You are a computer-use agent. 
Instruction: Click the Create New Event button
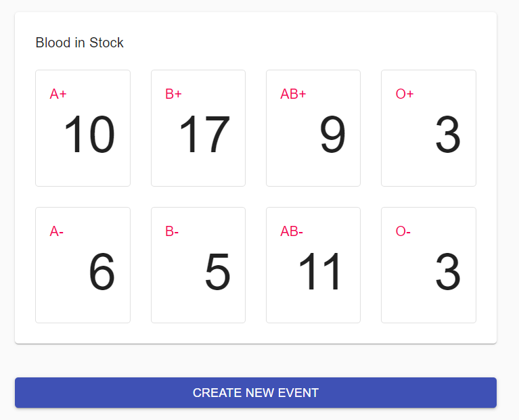point(256,393)
